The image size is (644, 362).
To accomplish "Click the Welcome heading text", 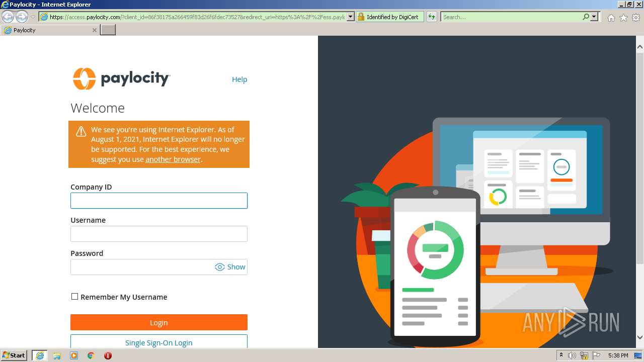I will point(98,108).
